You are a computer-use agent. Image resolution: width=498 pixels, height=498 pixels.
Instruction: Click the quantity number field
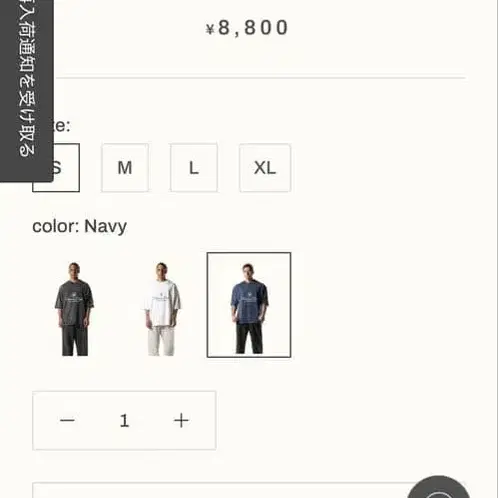coord(124,420)
